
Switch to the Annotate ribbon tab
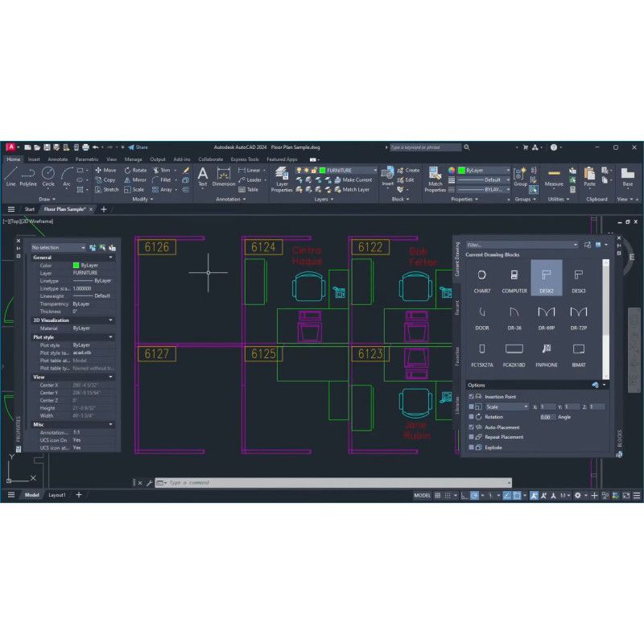pos(58,159)
